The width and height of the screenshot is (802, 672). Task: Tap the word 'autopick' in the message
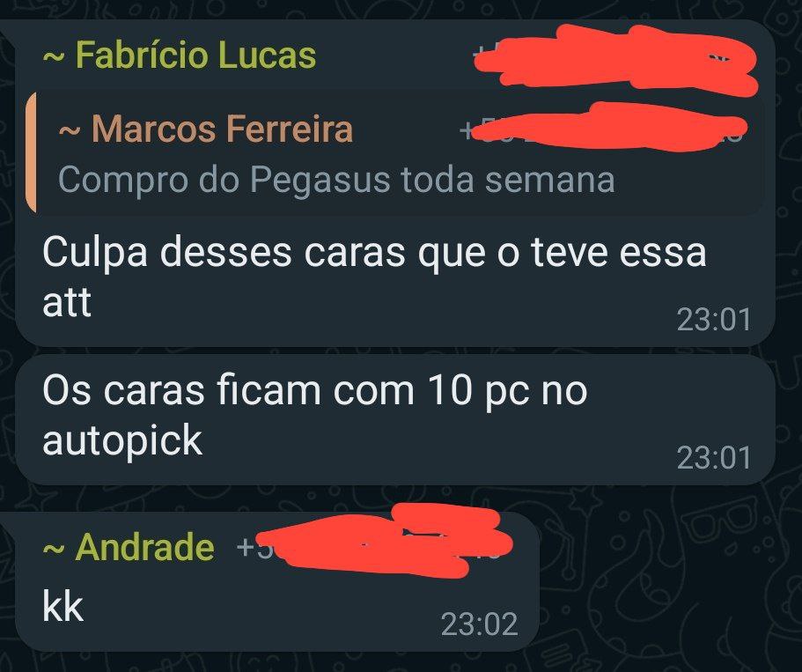(x=122, y=440)
